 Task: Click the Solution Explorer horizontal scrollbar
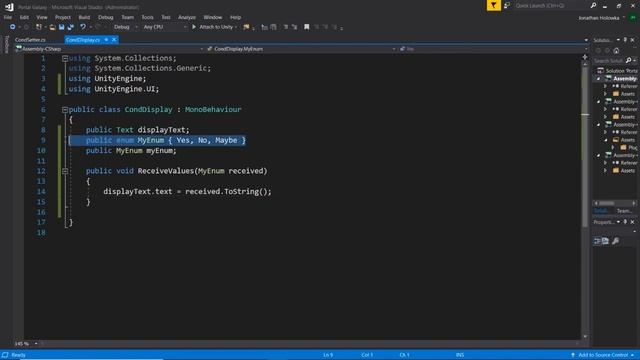point(615,203)
